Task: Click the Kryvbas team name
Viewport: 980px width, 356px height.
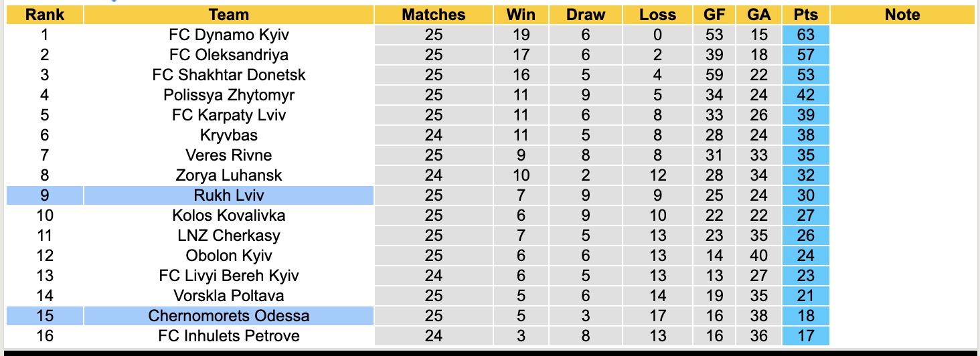Action: [x=228, y=135]
